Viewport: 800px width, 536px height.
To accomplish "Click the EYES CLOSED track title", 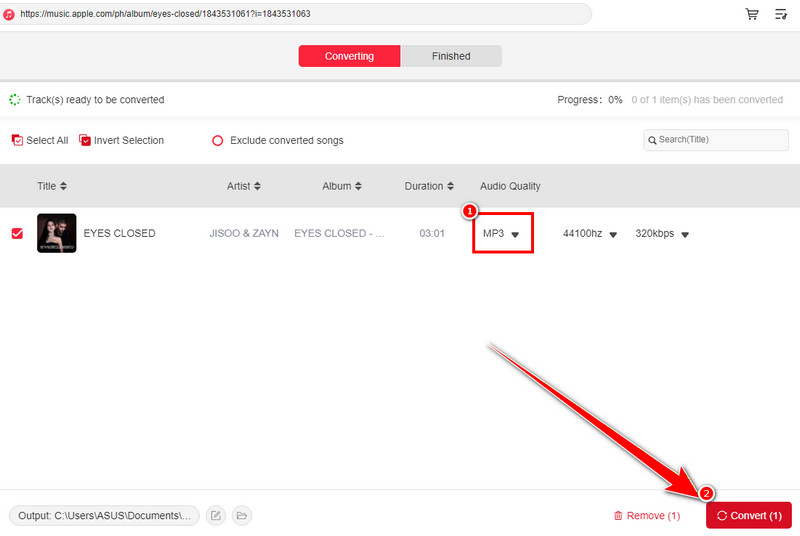I will click(x=119, y=234).
